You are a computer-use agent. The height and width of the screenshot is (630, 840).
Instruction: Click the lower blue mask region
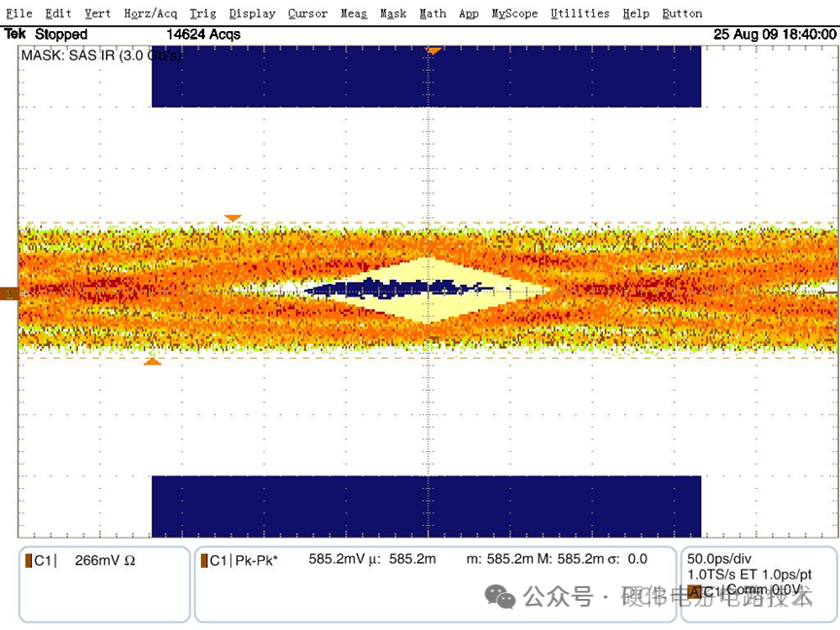click(x=427, y=507)
